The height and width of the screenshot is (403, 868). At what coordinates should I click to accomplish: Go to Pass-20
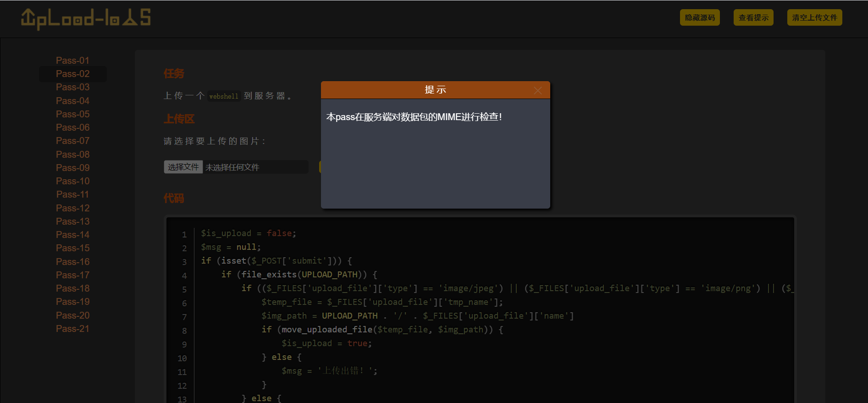tap(72, 315)
